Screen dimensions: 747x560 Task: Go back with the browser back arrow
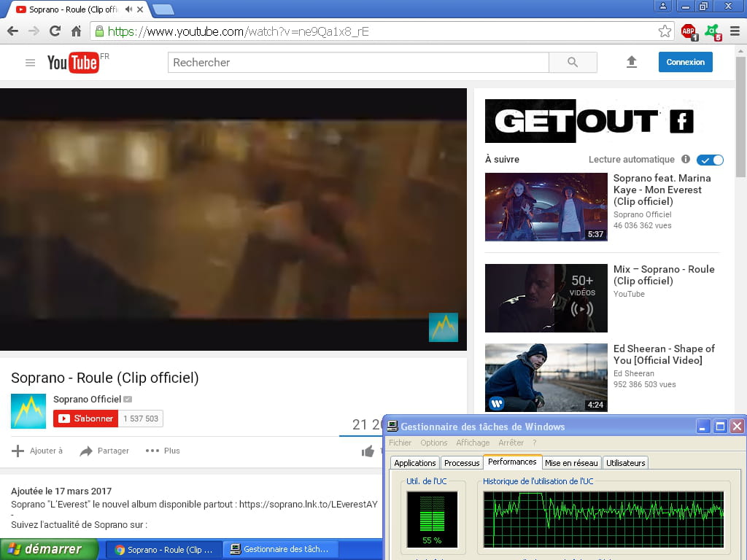13,31
